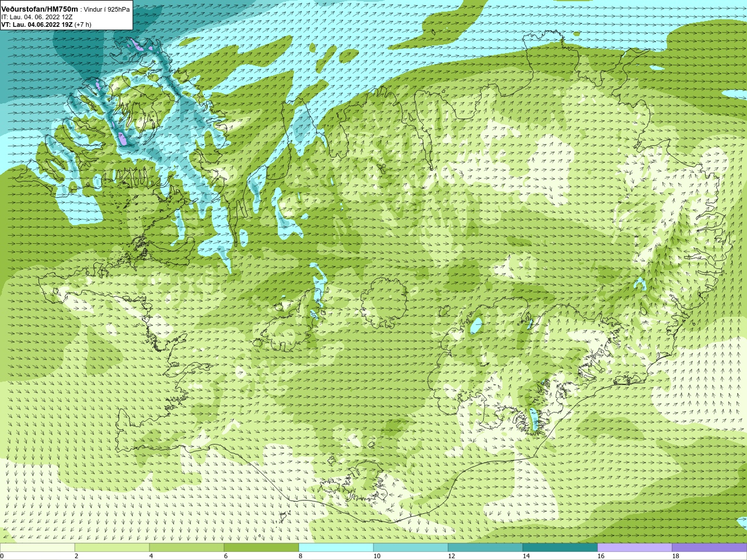Click the legend scale value '18'
This screenshot has height=560, width=747.
pyautogui.click(x=675, y=556)
